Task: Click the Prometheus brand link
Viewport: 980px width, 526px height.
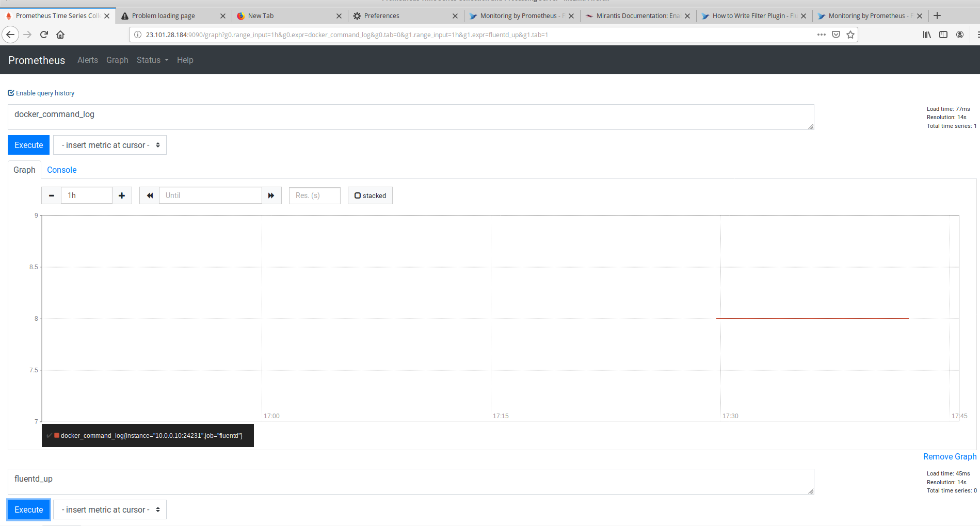Action: coord(37,60)
